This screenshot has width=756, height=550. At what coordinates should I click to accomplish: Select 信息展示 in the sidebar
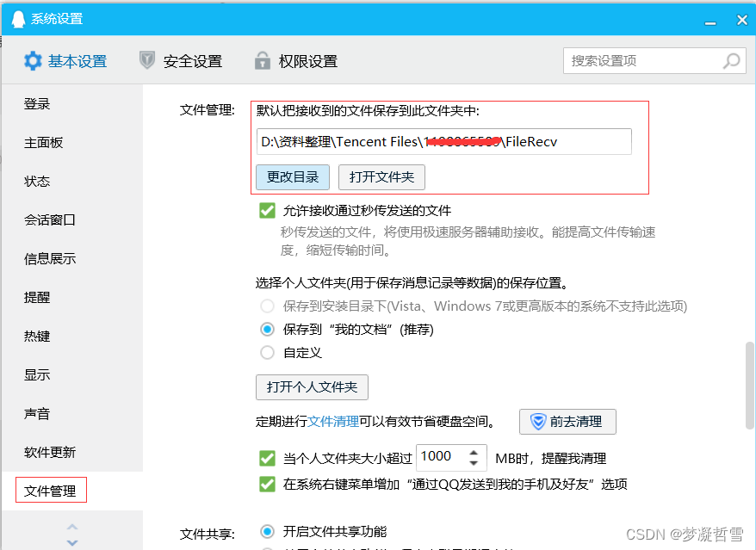pos(50,259)
